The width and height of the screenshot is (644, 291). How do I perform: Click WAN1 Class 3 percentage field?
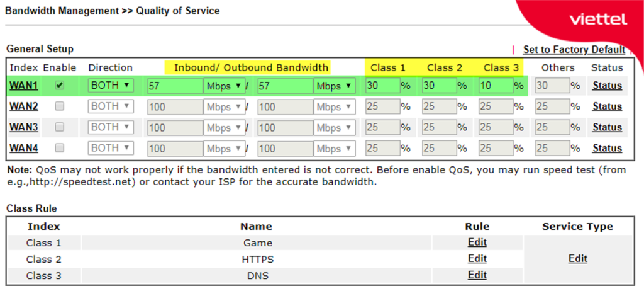pyautogui.click(x=495, y=86)
